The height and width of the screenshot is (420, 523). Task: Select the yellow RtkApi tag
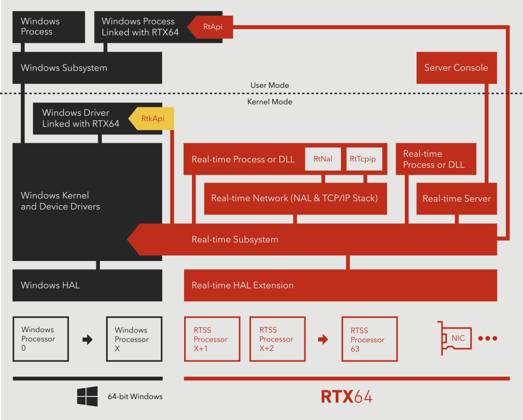pos(151,118)
